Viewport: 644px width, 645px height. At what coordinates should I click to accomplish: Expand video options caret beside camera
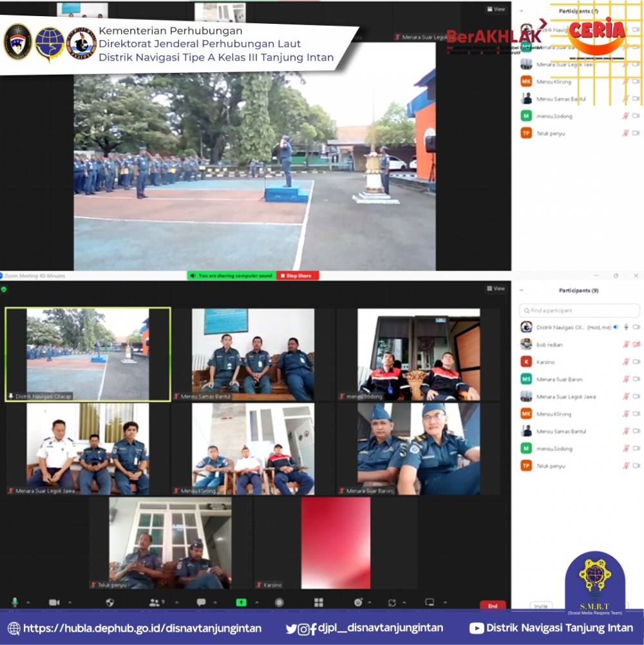pyautogui.click(x=70, y=602)
